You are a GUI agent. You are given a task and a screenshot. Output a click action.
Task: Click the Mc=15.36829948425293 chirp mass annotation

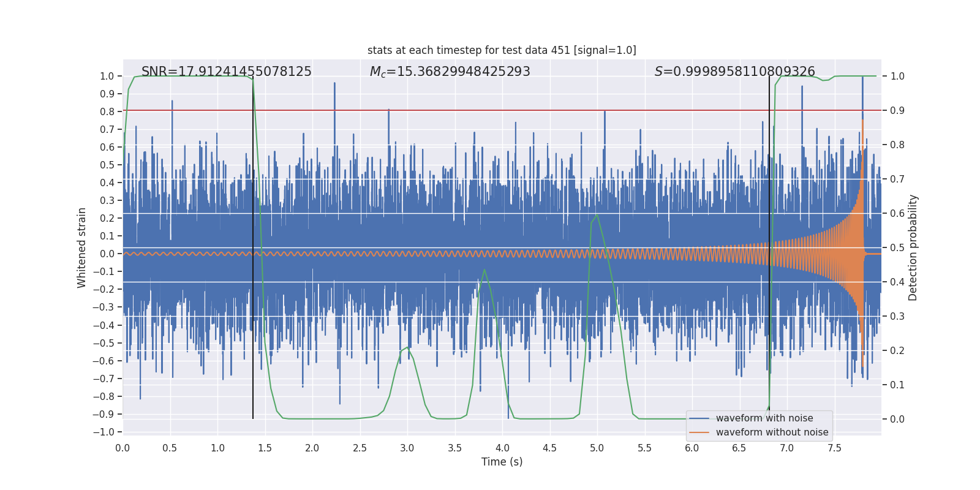(x=450, y=72)
